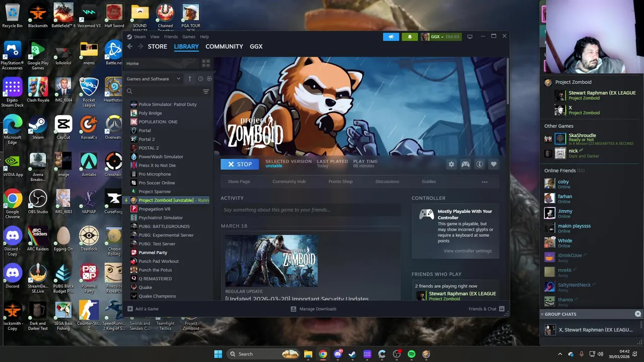Show hidden system tray icons chevron
The width and height of the screenshot is (644, 362).
point(560,354)
